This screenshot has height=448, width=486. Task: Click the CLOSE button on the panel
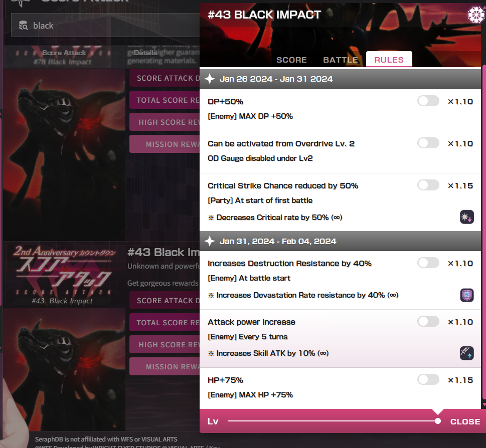click(x=465, y=421)
